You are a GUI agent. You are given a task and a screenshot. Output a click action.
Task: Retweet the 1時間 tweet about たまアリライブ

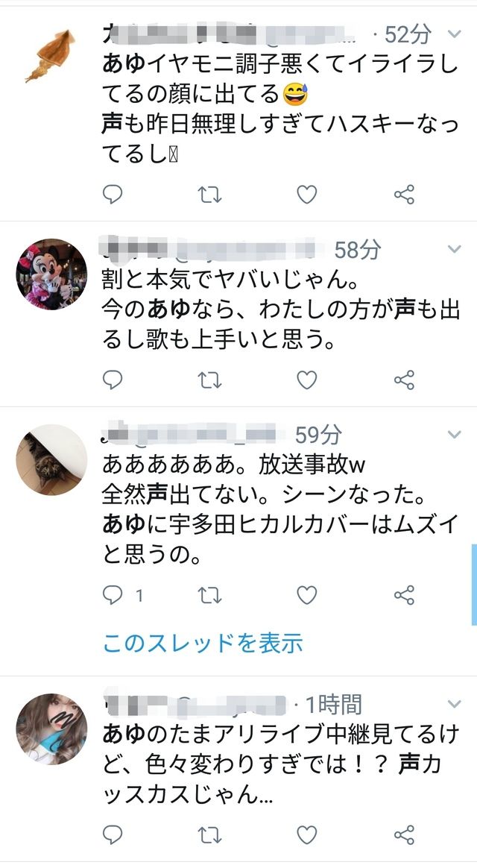(209, 834)
